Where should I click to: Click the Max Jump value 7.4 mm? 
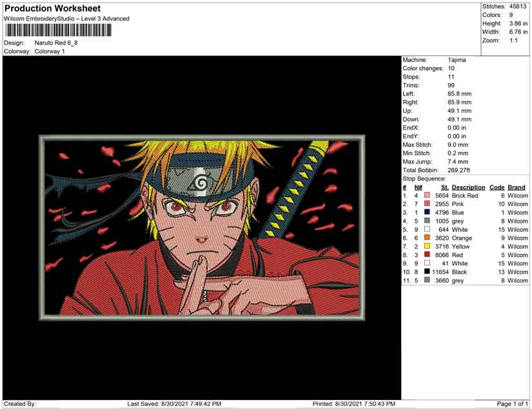[458, 162]
